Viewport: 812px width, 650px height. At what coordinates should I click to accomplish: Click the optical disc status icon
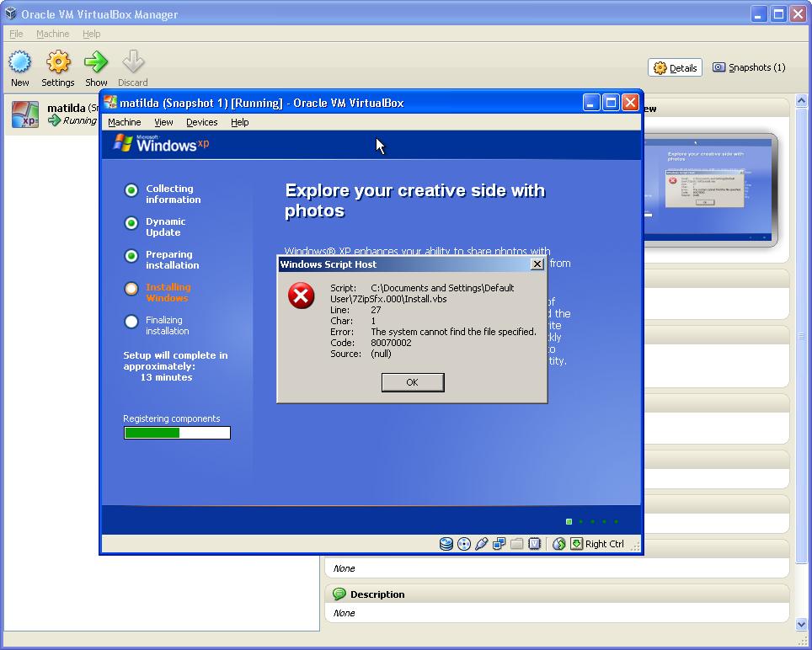(464, 544)
